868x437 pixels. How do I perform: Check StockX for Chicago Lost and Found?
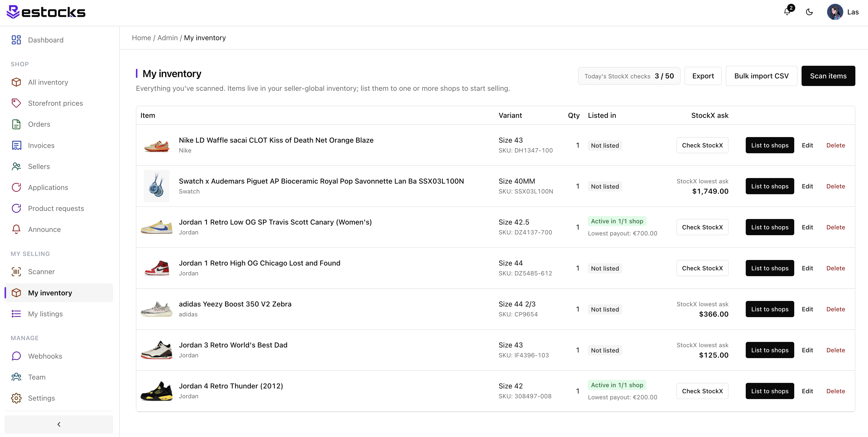702,268
